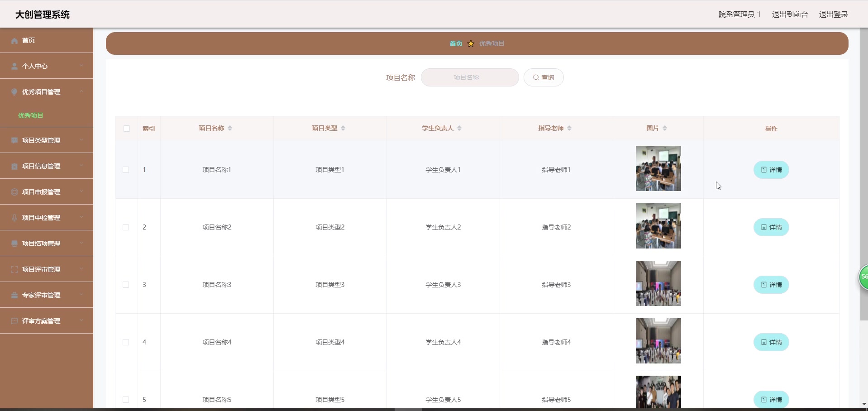
Task: Click the 项目名称 search input field
Action: tap(470, 77)
